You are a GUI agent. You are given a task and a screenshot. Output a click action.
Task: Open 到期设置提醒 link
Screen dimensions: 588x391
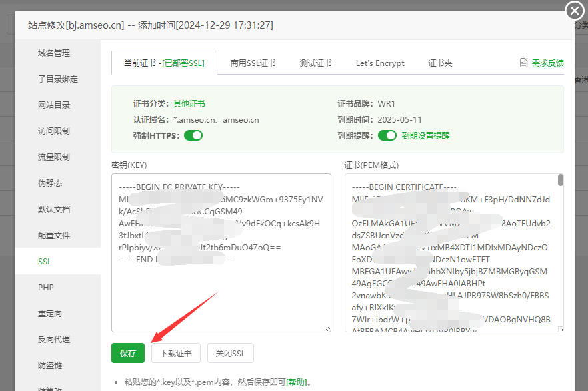coord(425,136)
